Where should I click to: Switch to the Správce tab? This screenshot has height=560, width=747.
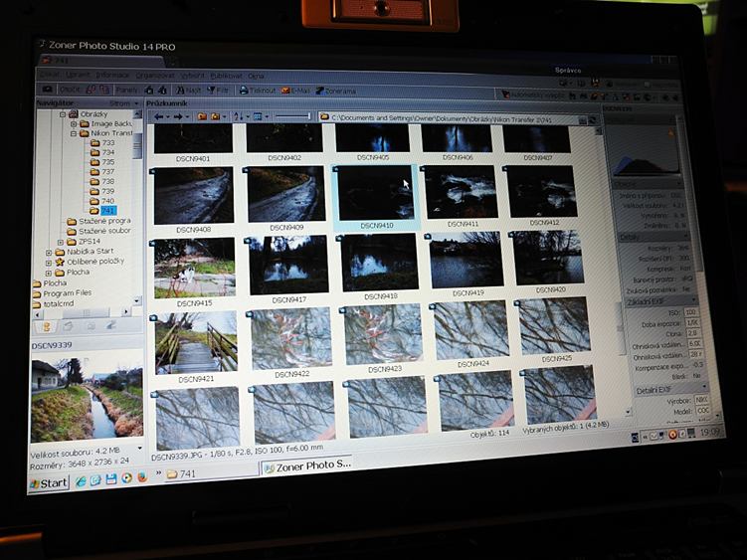[568, 70]
